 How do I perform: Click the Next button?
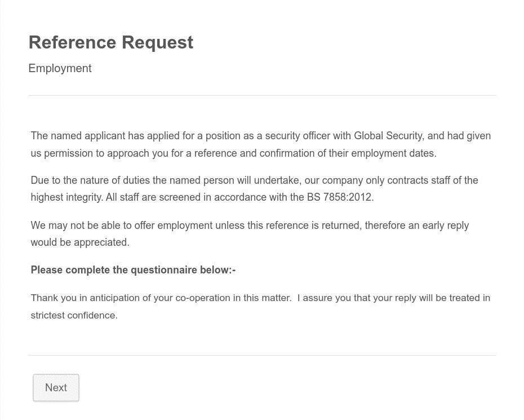pos(56,387)
